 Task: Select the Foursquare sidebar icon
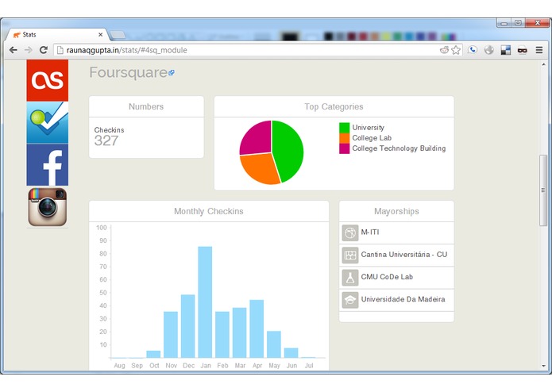coord(47,122)
